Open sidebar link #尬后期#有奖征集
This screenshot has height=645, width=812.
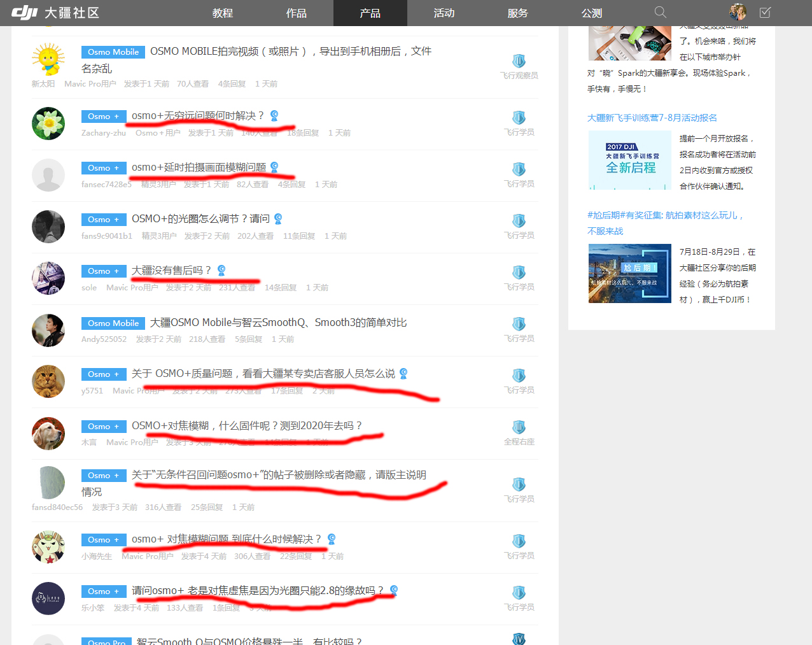pyautogui.click(x=665, y=223)
